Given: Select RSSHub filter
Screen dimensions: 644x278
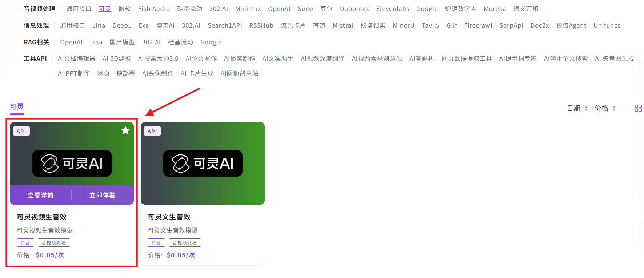Looking at the screenshot, I should pos(261,25).
